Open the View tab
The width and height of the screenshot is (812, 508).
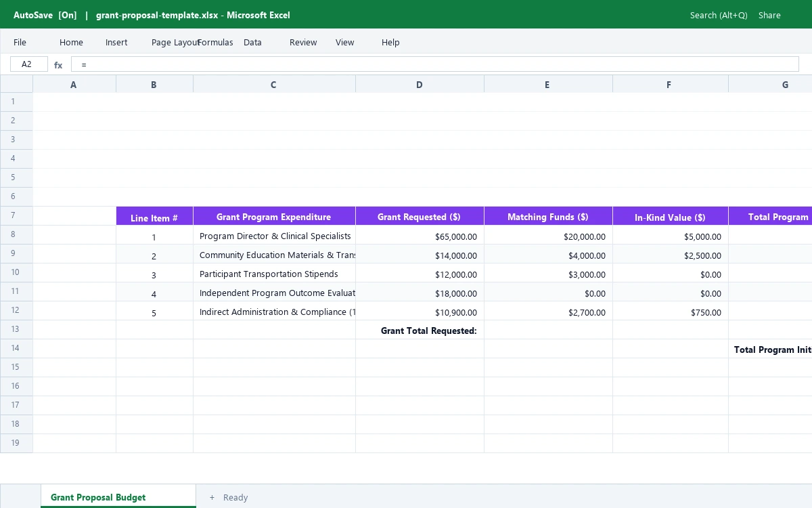click(x=344, y=42)
